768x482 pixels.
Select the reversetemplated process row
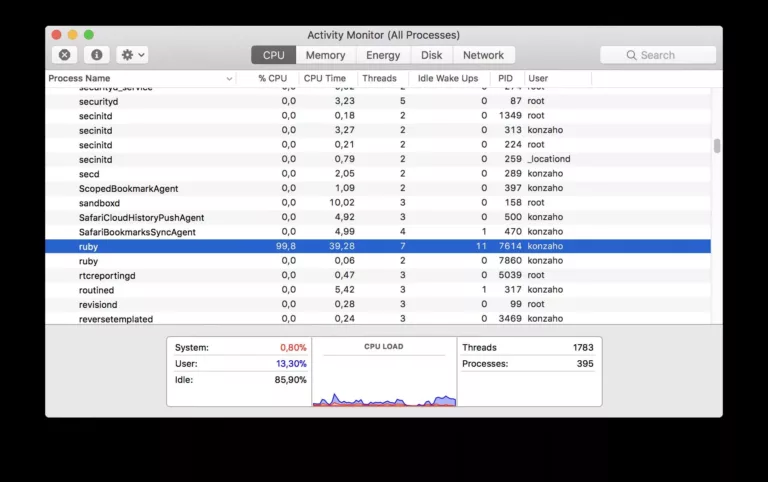[378, 318]
